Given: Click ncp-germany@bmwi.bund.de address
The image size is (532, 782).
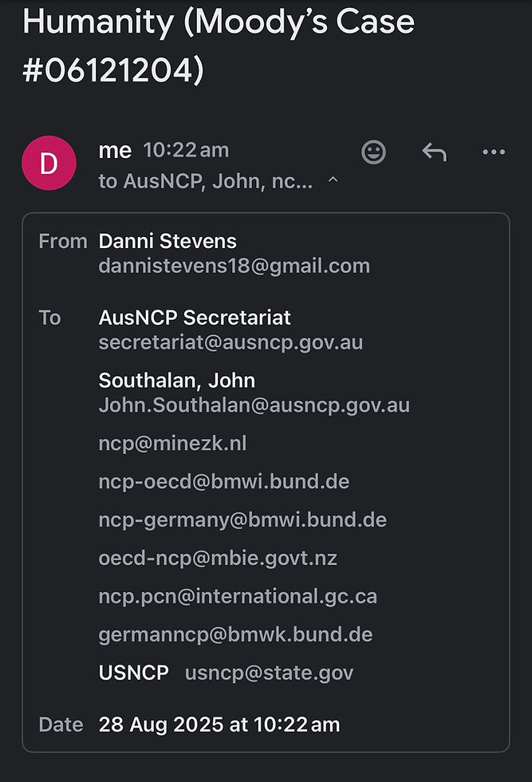Looking at the screenshot, I should pyautogui.click(x=242, y=519).
